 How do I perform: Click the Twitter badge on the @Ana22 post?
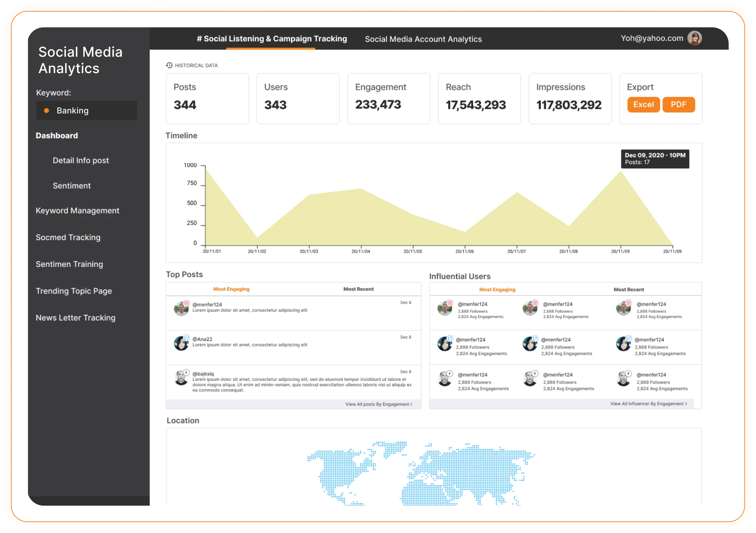[186, 338]
